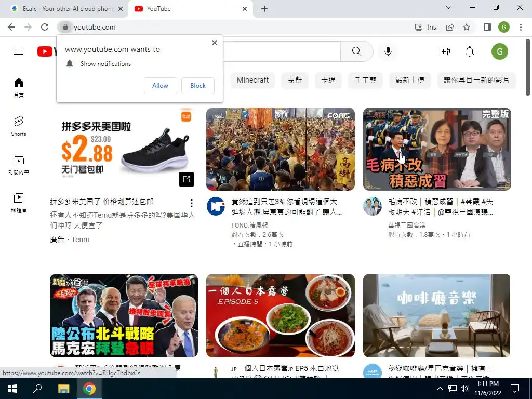
Task: Share this page icon in address bar
Action: point(450,27)
